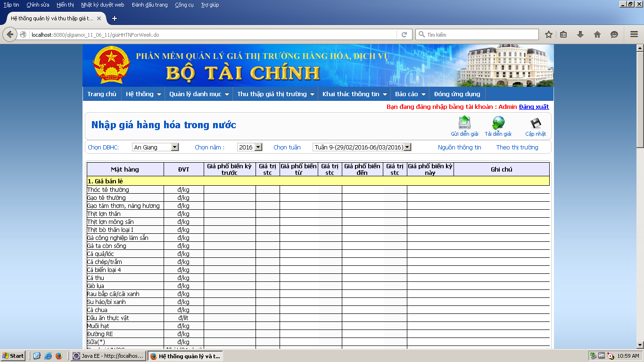Image resolution: width=644 pixels, height=362 pixels.
Task: Click the VMware tools tray icon
Action: pyautogui.click(x=602, y=356)
